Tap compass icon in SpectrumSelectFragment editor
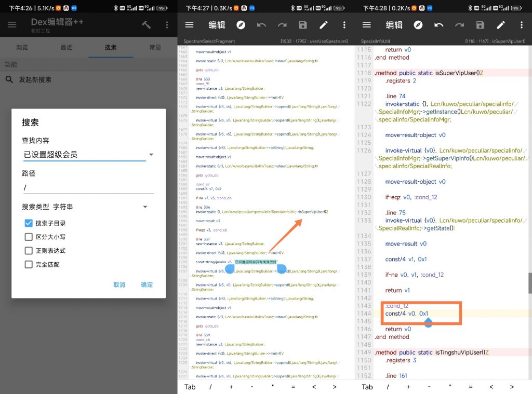This screenshot has height=394, width=532. click(241, 25)
